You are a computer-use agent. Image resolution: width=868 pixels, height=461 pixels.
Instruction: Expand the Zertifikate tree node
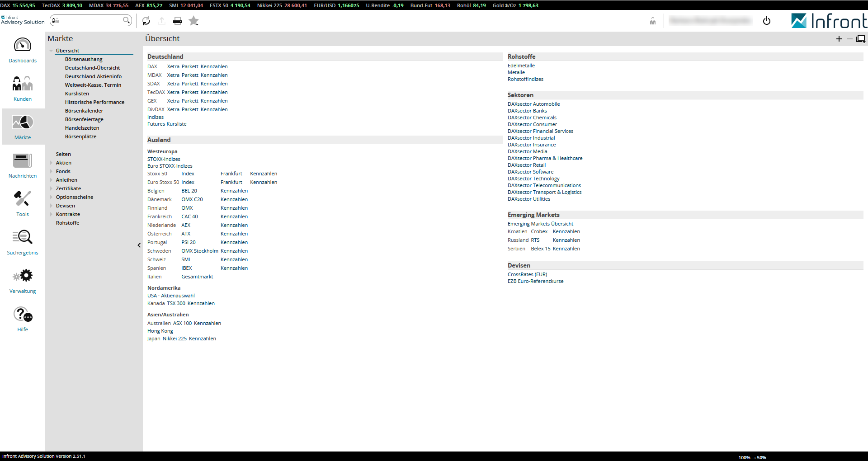click(52, 188)
